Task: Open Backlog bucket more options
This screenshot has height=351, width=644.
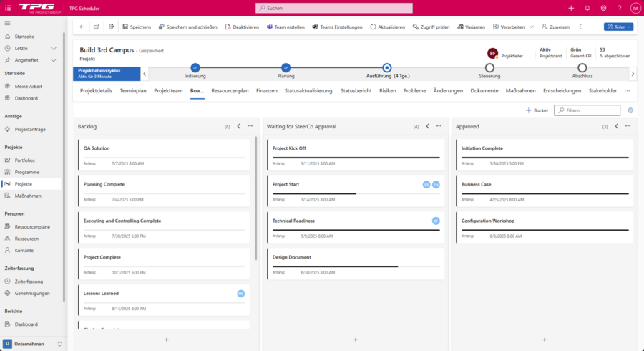Action: pyautogui.click(x=250, y=126)
